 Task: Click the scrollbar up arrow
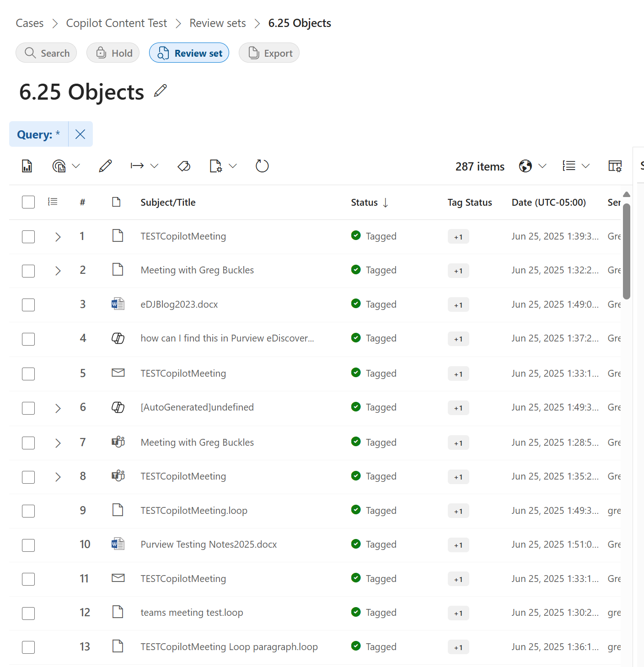[627, 194]
